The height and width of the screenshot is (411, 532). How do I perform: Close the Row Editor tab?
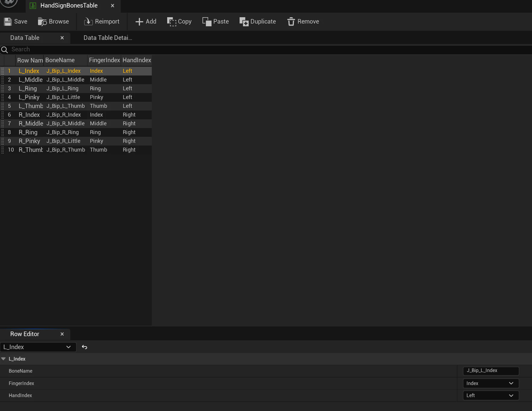coord(62,334)
